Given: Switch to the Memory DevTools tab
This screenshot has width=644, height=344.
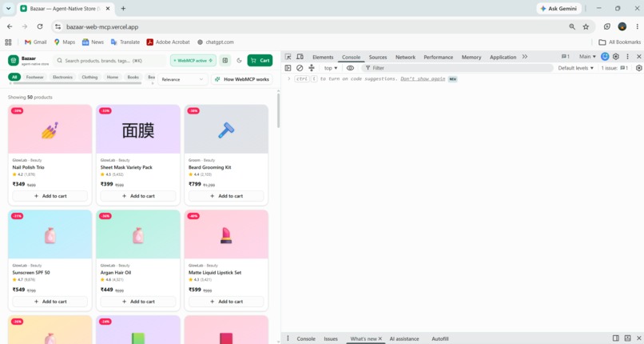Looking at the screenshot, I should point(471,57).
